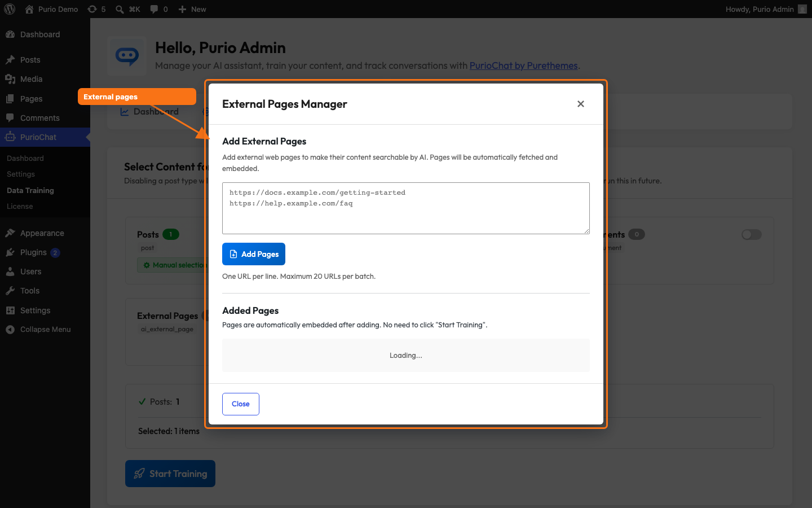Open Media in the sidebar menu

point(45,79)
